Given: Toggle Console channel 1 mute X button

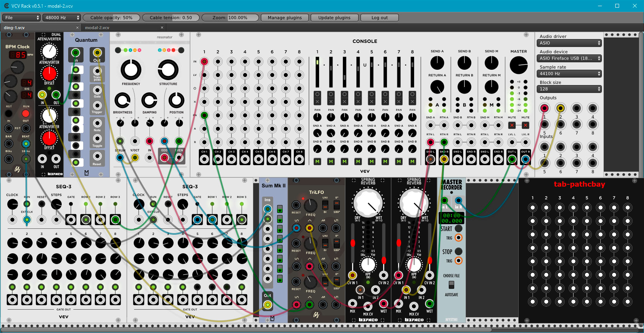Looking at the screenshot, I should point(317,102).
